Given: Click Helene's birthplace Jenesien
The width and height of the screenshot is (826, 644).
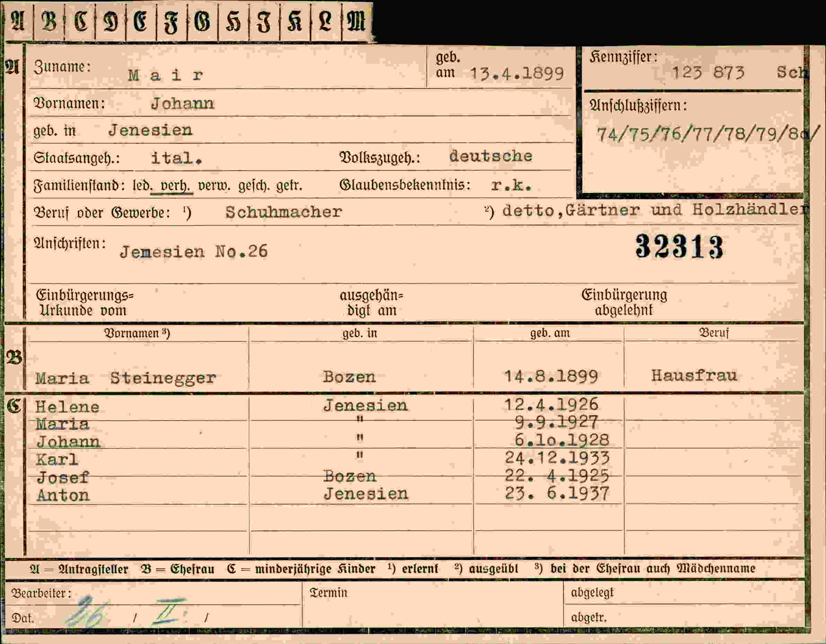Looking at the screenshot, I should click(365, 405).
